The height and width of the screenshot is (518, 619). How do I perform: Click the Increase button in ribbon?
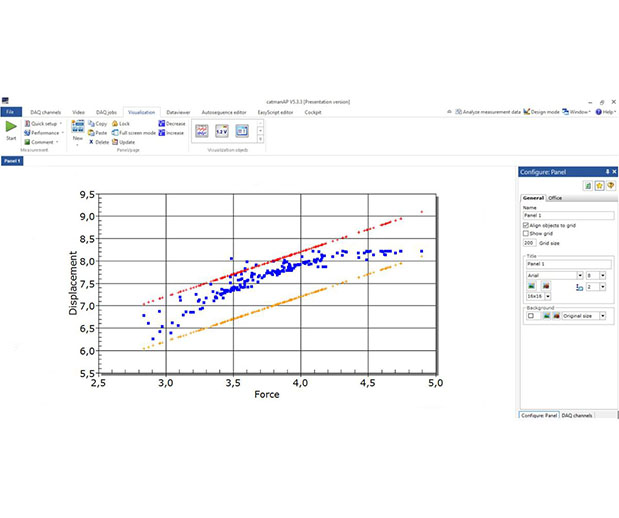click(x=172, y=132)
